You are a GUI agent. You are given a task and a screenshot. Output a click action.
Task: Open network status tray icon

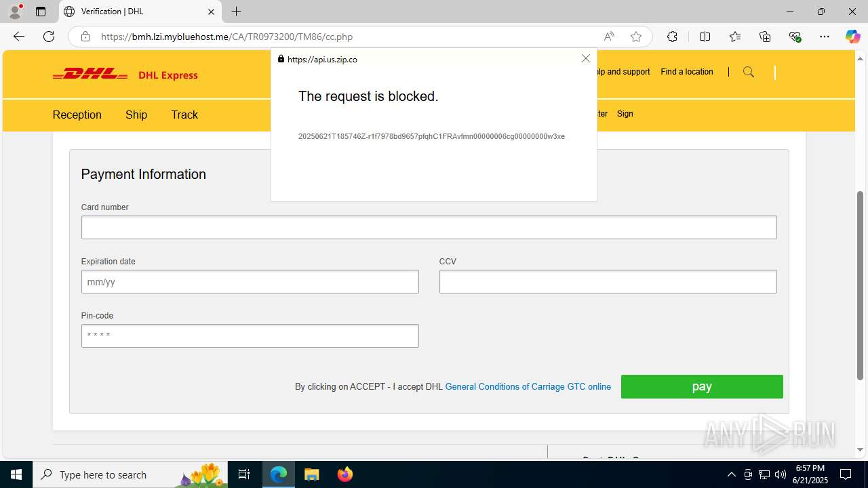click(x=764, y=474)
